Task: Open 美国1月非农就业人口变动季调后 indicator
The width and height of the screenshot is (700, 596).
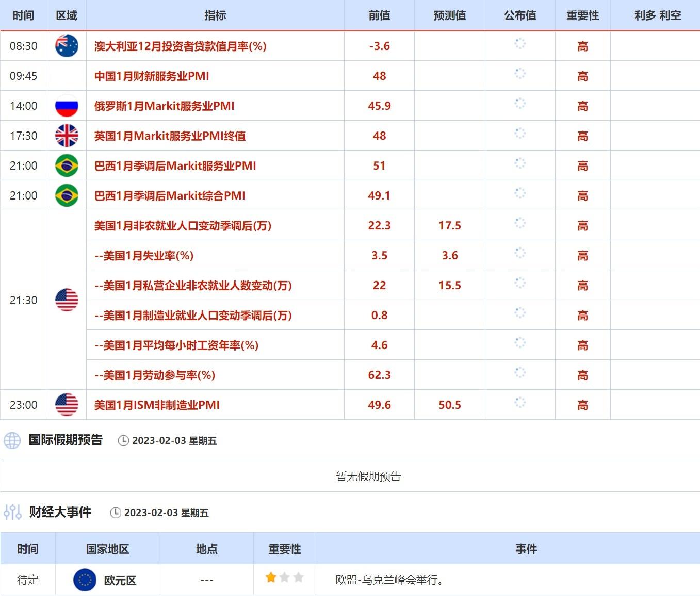Action: (183, 226)
